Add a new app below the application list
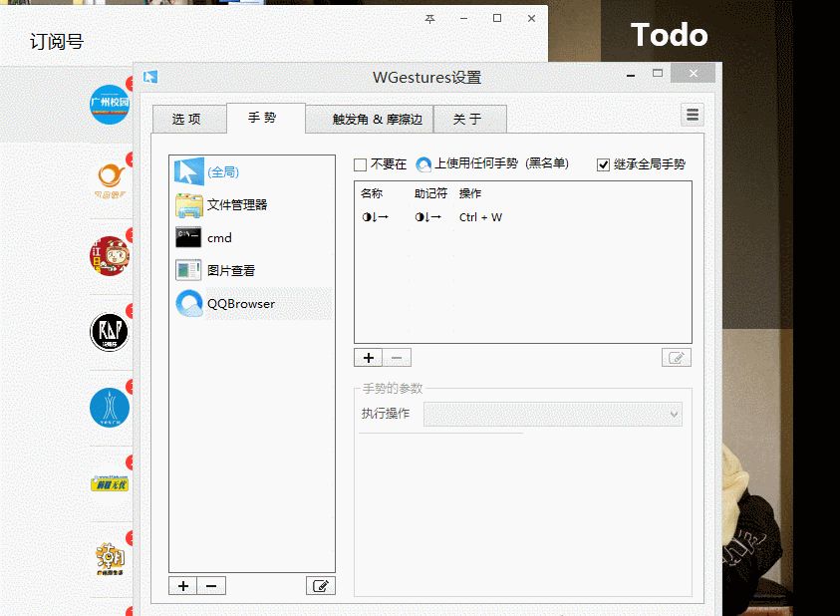 (x=183, y=586)
